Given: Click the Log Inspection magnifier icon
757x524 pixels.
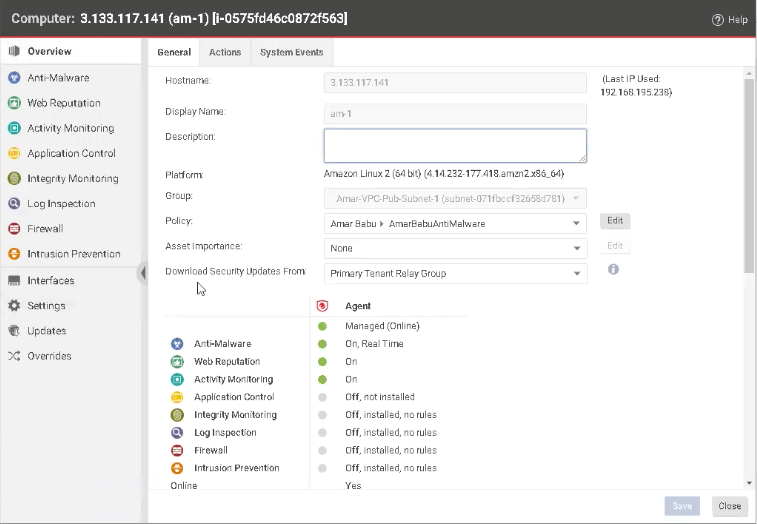Looking at the screenshot, I should (14, 204).
